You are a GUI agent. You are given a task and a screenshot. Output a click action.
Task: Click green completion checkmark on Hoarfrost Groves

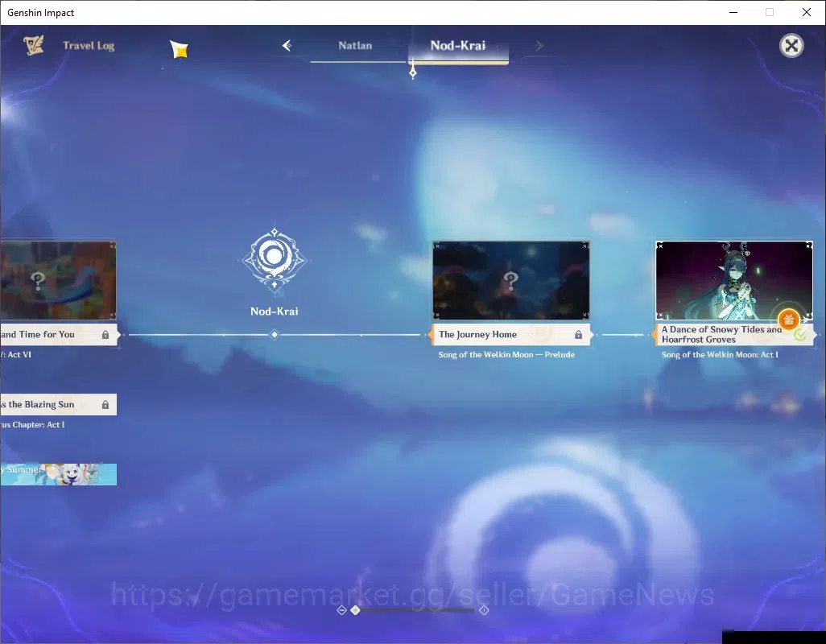[800, 335]
